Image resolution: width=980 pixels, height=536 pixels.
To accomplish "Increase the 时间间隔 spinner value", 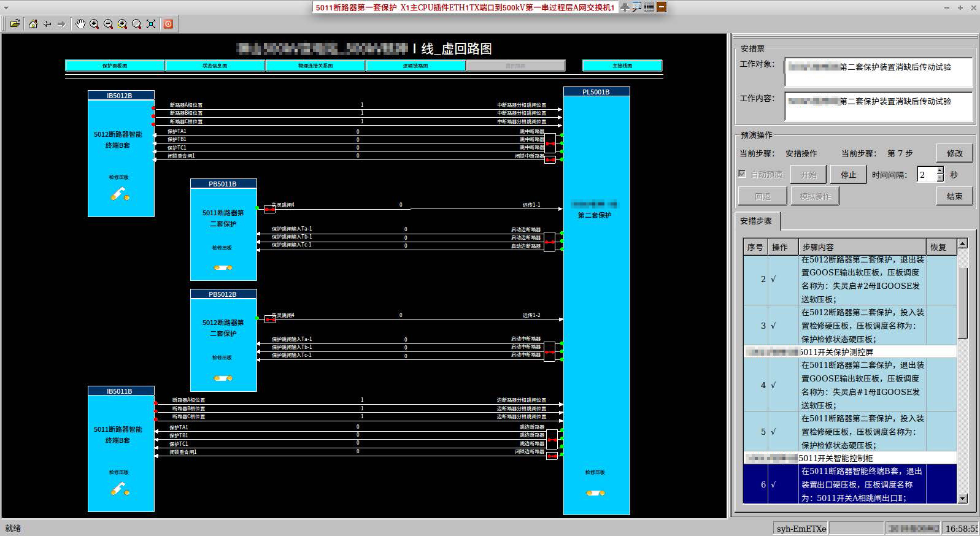I will point(940,170).
